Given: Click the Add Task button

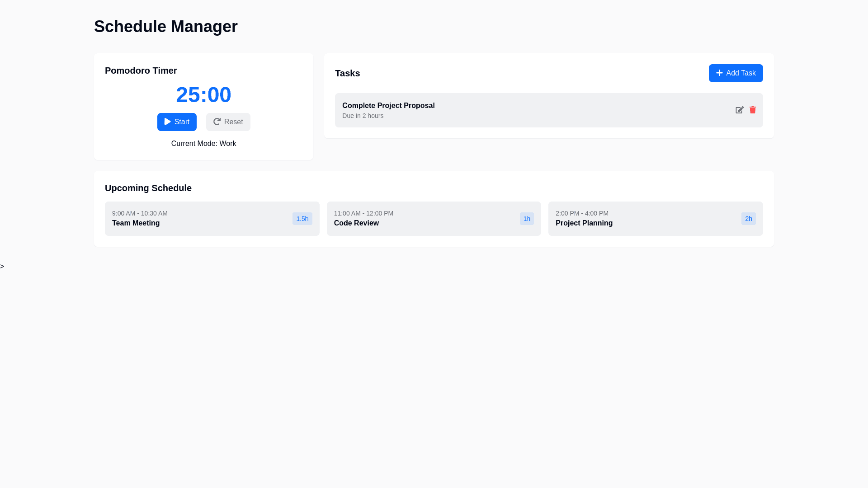Looking at the screenshot, I should tap(736, 73).
